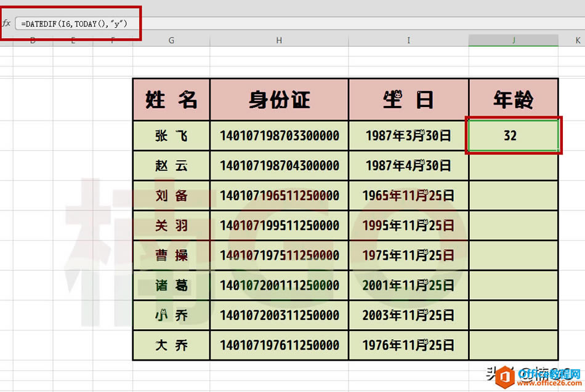Screen dimensions: 585x392
Task: Select the cell with name 张飞
Action: pyautogui.click(x=172, y=136)
